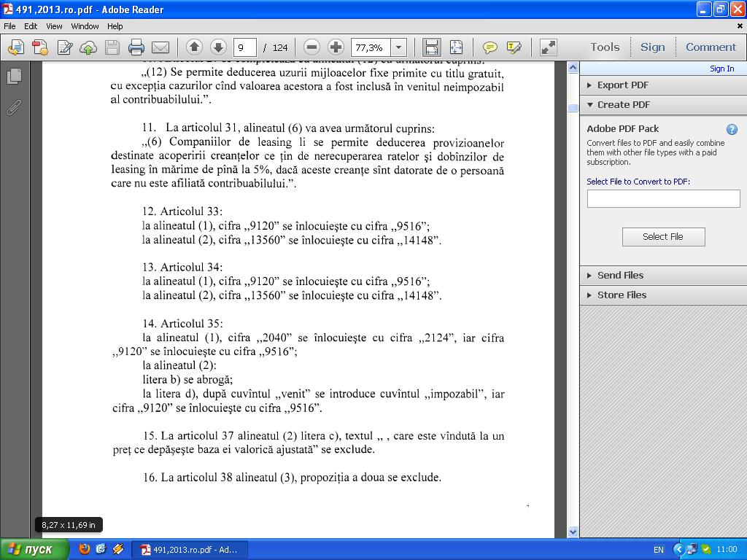Click the Select File button
Image resolution: width=747 pixels, height=560 pixels.
663,237
